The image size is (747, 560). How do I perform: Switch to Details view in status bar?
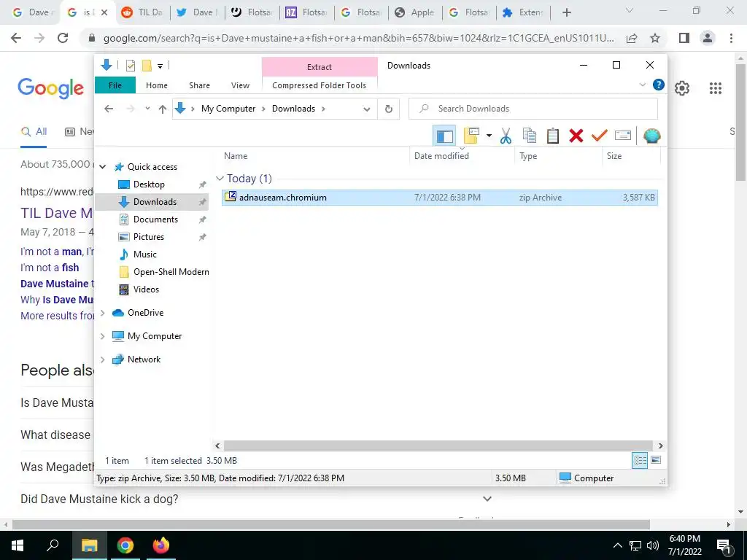pyautogui.click(x=640, y=460)
